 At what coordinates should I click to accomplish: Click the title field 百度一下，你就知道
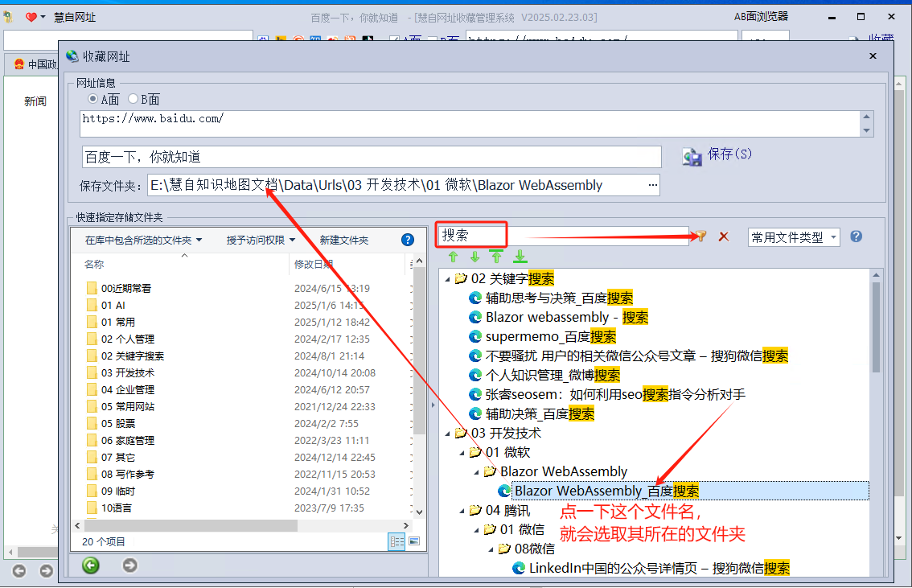pyautogui.click(x=372, y=157)
